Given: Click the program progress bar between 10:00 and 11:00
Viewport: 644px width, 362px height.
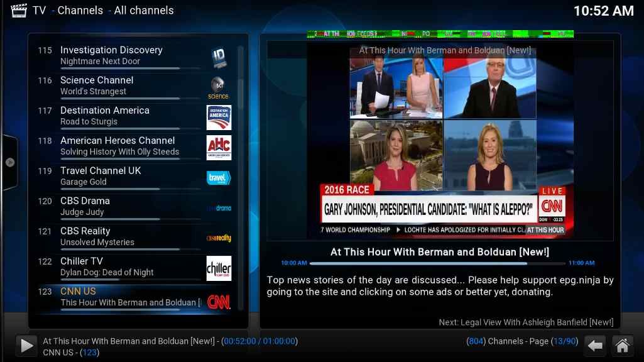Looking at the screenshot, I should [x=437, y=263].
